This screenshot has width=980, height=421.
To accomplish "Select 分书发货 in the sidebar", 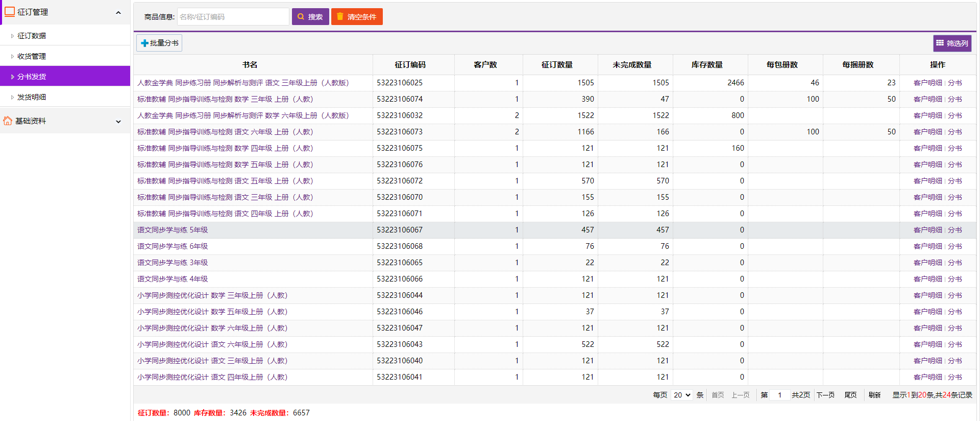I will click(x=65, y=77).
